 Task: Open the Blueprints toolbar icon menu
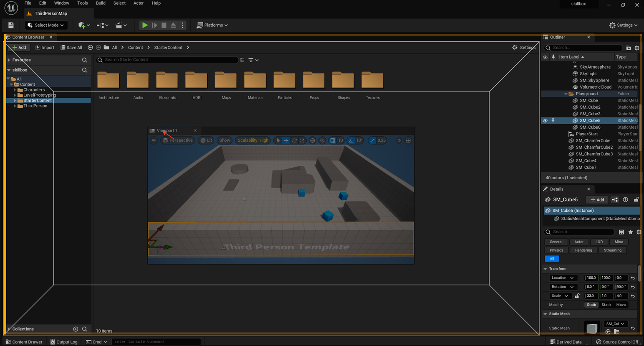102,25
